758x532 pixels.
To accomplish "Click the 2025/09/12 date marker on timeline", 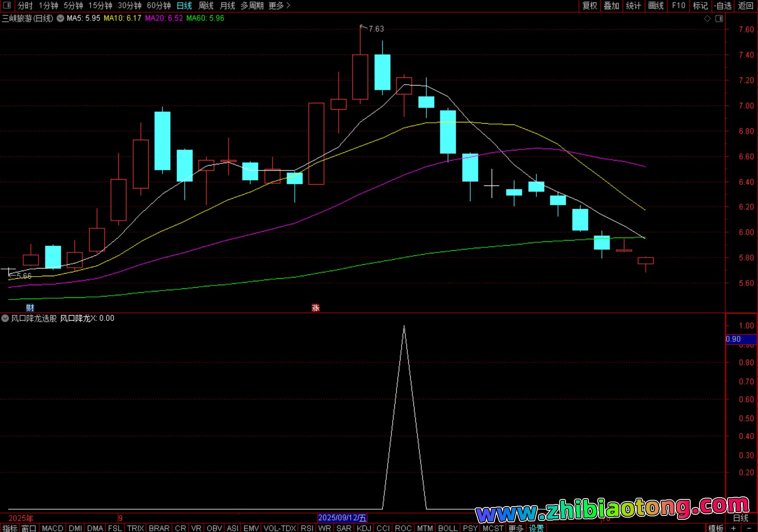I will tap(342, 518).
